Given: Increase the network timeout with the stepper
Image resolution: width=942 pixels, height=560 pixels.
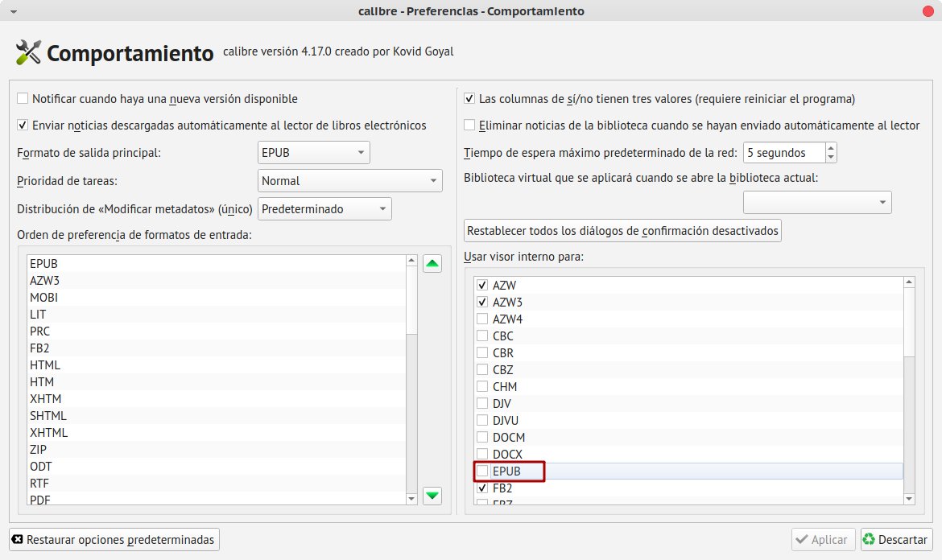Looking at the screenshot, I should click(830, 146).
